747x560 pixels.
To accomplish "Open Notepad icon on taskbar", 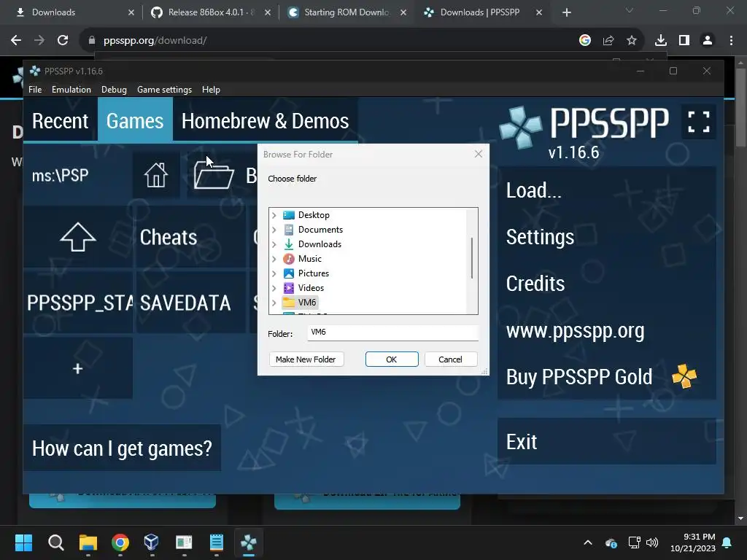I will tap(216, 542).
